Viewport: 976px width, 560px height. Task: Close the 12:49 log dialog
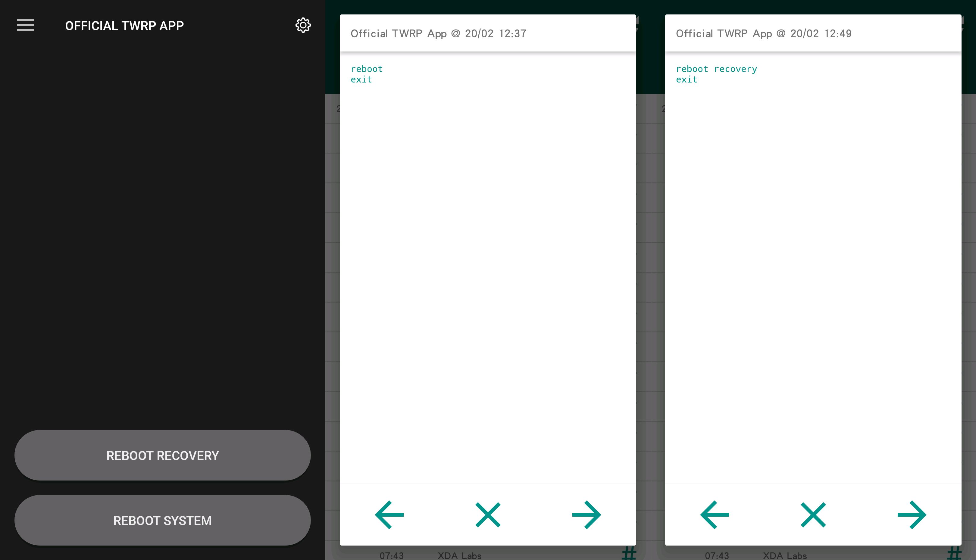click(x=813, y=515)
